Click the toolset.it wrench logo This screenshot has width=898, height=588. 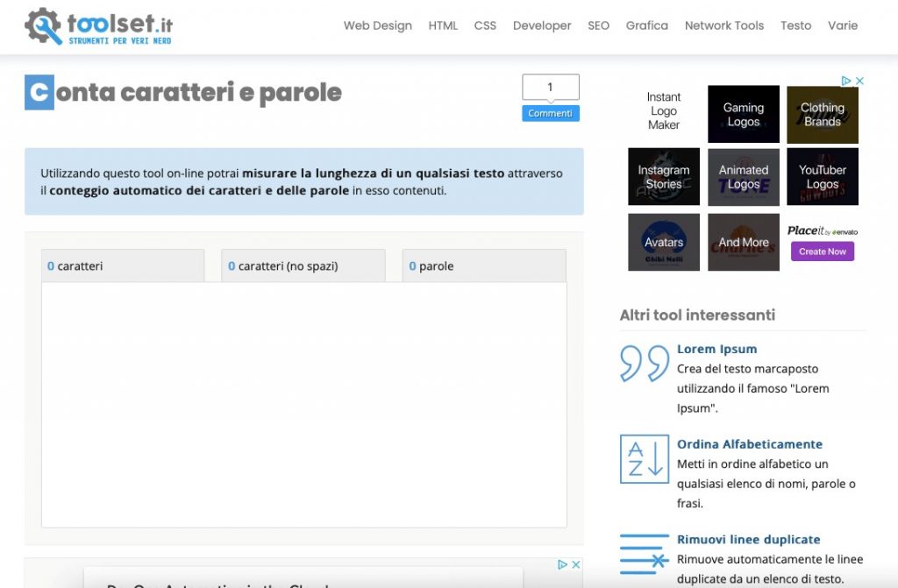[x=44, y=26]
